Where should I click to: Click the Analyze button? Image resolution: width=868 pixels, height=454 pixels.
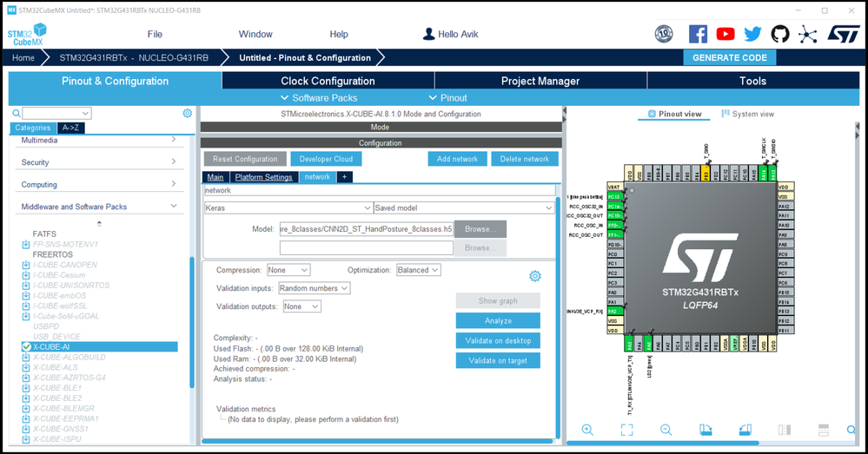tap(498, 320)
